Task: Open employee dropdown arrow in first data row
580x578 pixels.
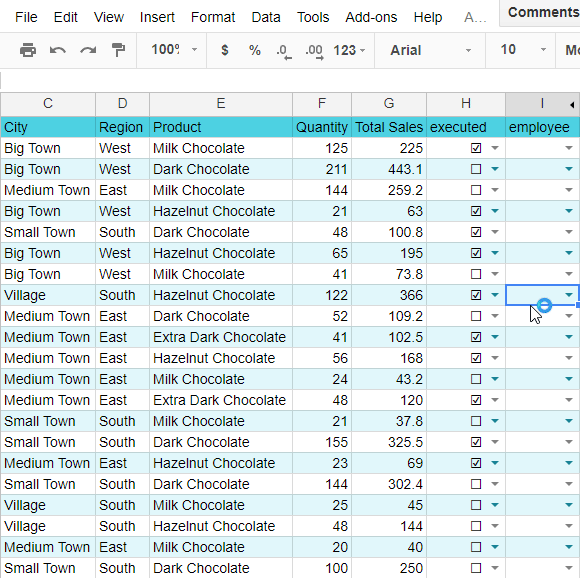Action: 569,148
